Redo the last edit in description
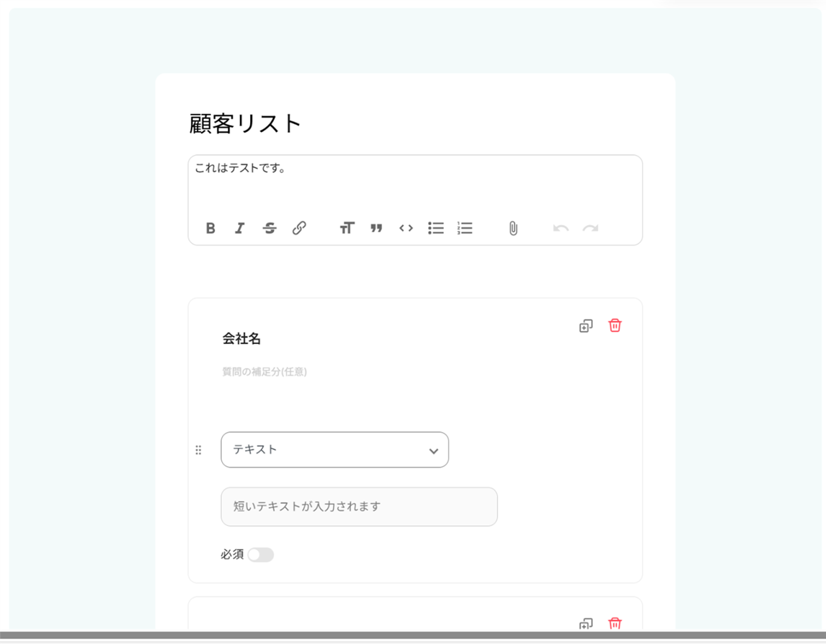 [591, 228]
